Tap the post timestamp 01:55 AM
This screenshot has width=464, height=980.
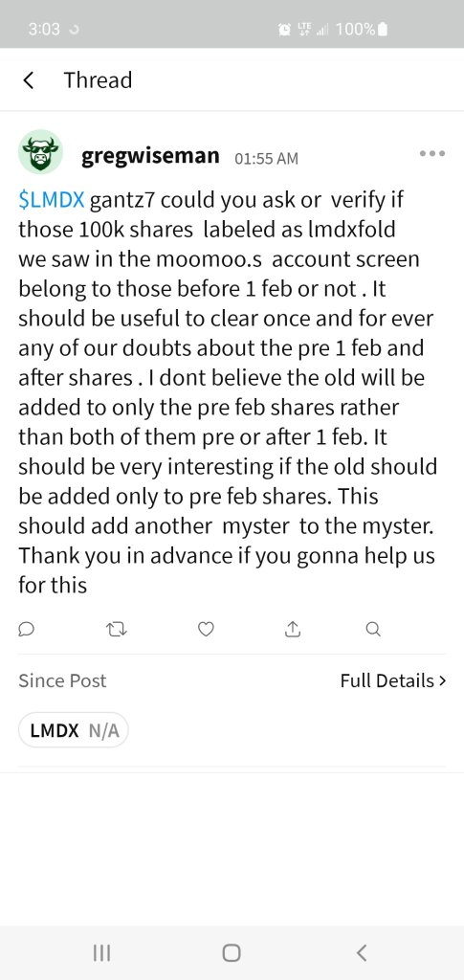(267, 159)
